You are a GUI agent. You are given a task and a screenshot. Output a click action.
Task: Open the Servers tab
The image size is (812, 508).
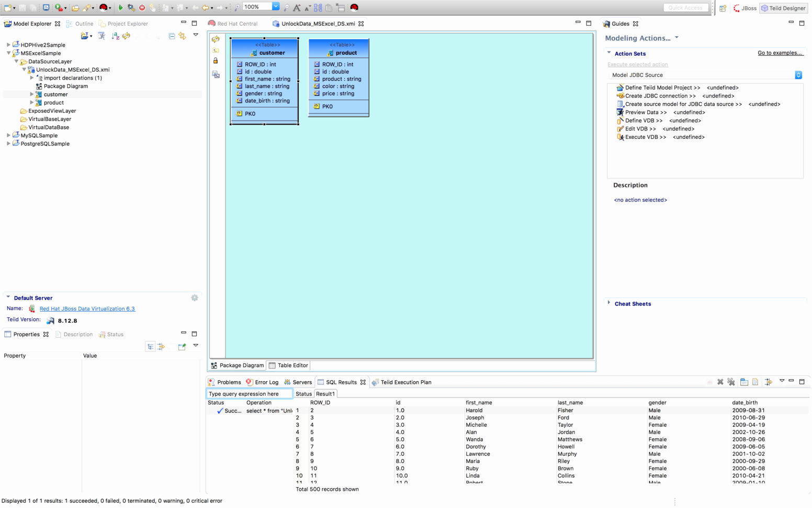point(298,382)
